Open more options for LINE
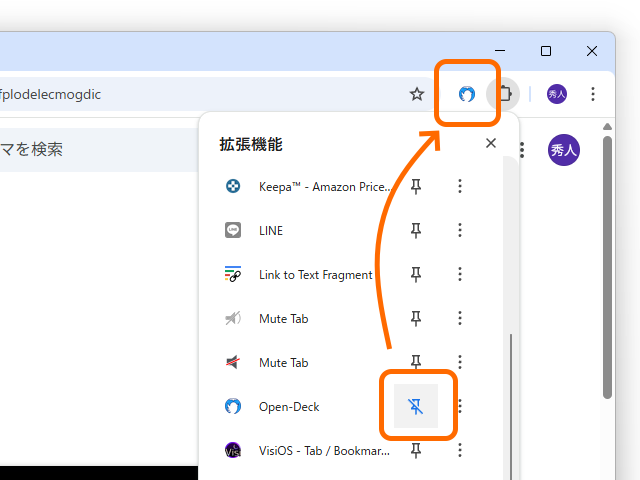 pos(460,230)
